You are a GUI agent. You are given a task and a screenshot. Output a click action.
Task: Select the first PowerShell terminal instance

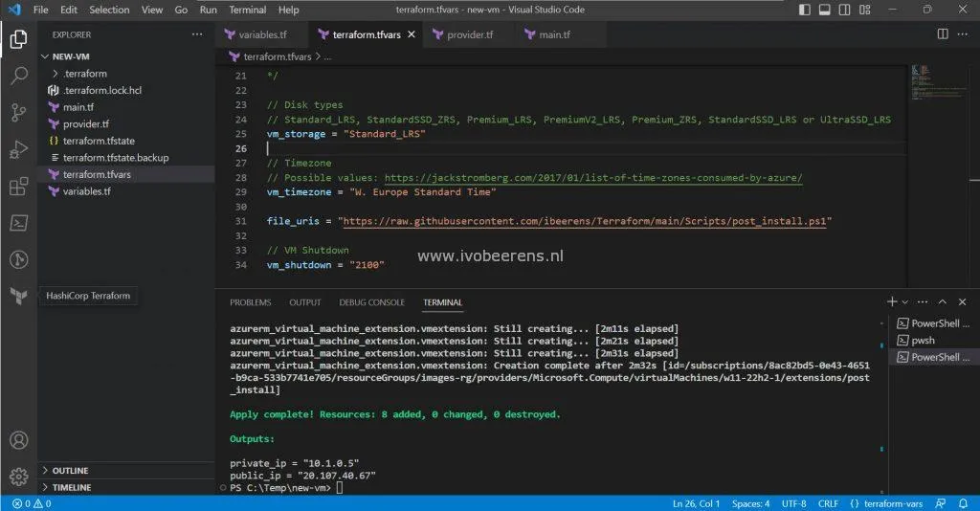(x=934, y=323)
